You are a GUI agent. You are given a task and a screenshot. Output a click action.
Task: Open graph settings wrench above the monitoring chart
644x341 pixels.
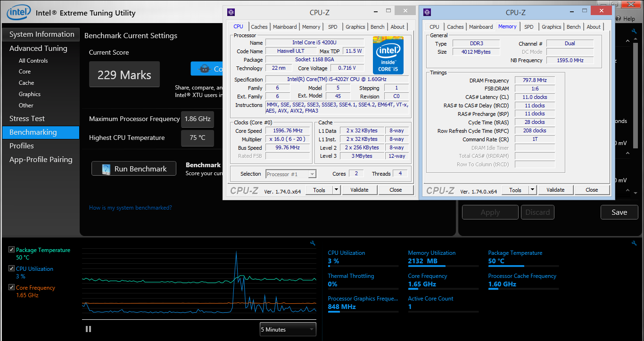(x=313, y=243)
